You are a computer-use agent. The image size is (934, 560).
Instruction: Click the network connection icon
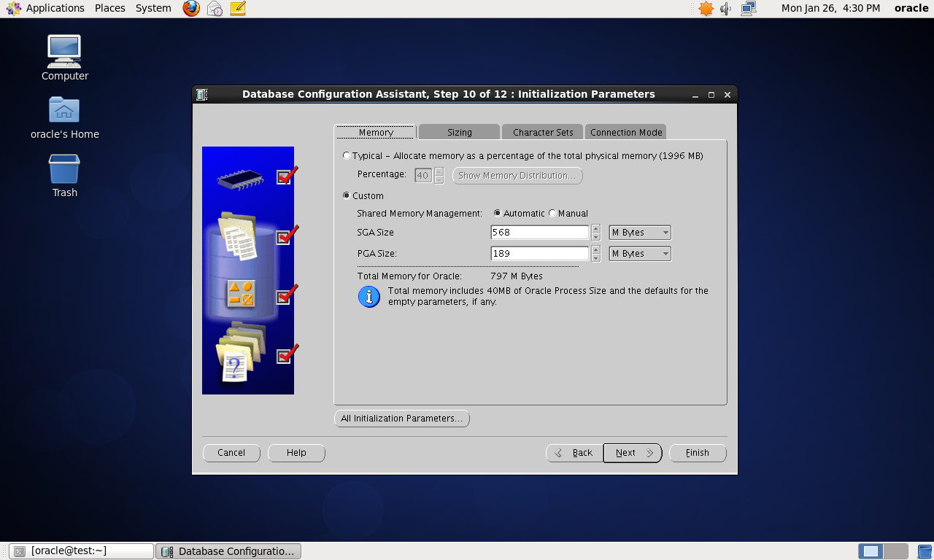point(749,9)
